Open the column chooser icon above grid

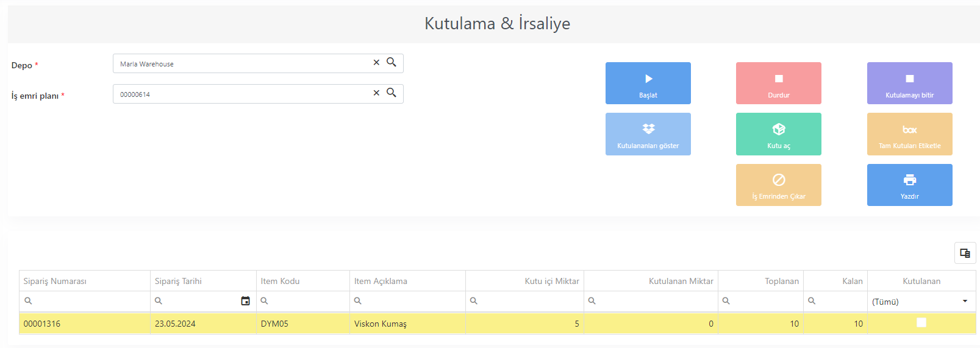965,253
